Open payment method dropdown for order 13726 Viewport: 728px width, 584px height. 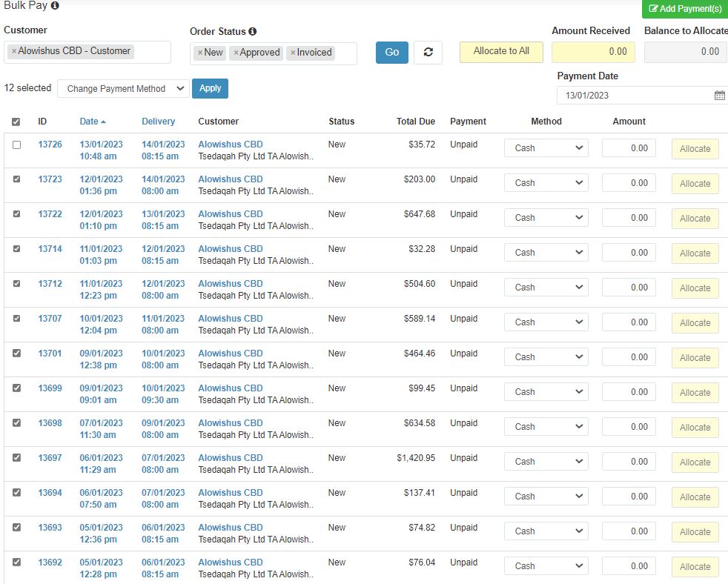pos(546,148)
